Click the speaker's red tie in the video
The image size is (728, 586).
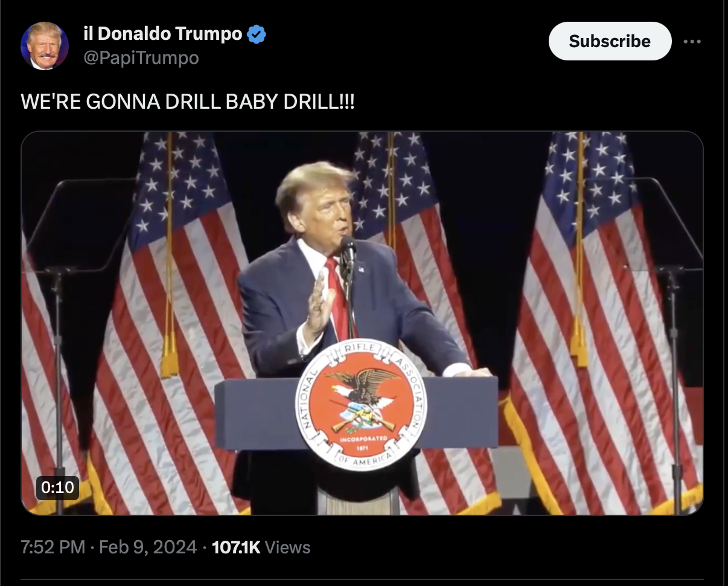pyautogui.click(x=338, y=297)
